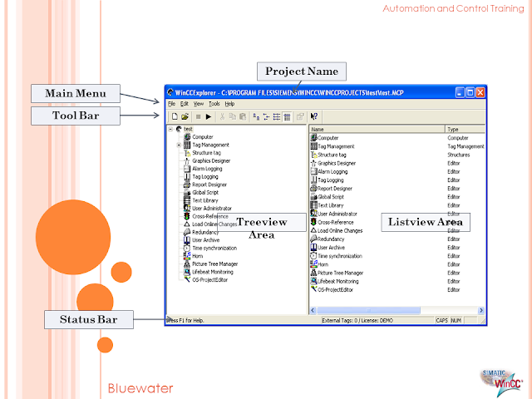Click the Report Designer icon in list view
The height and width of the screenshot is (399, 532).
pos(314,189)
